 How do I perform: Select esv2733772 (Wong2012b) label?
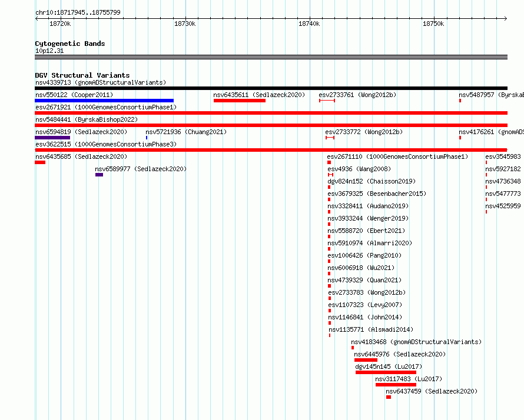pyautogui.click(x=364, y=132)
